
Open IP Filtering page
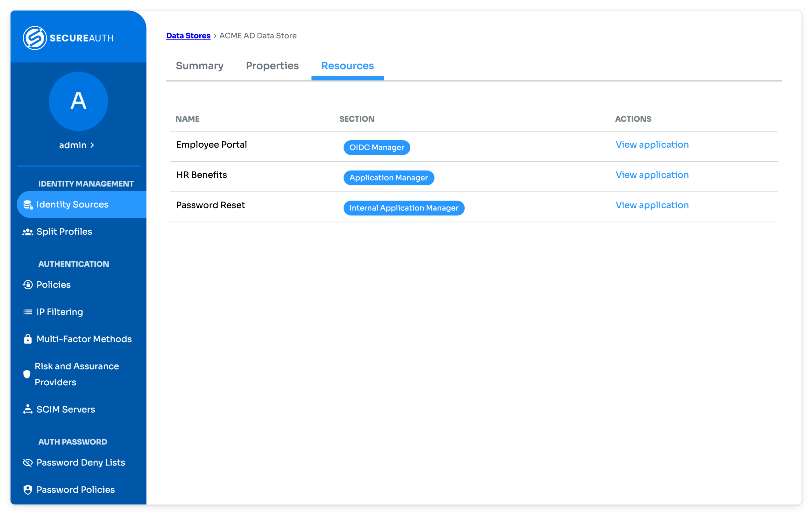60,312
